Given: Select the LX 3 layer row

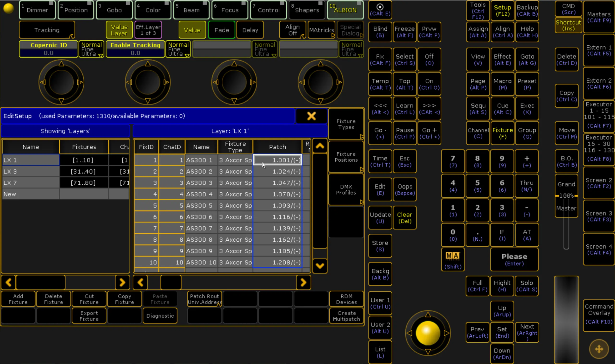Looking at the screenshot, I should 66,171.
